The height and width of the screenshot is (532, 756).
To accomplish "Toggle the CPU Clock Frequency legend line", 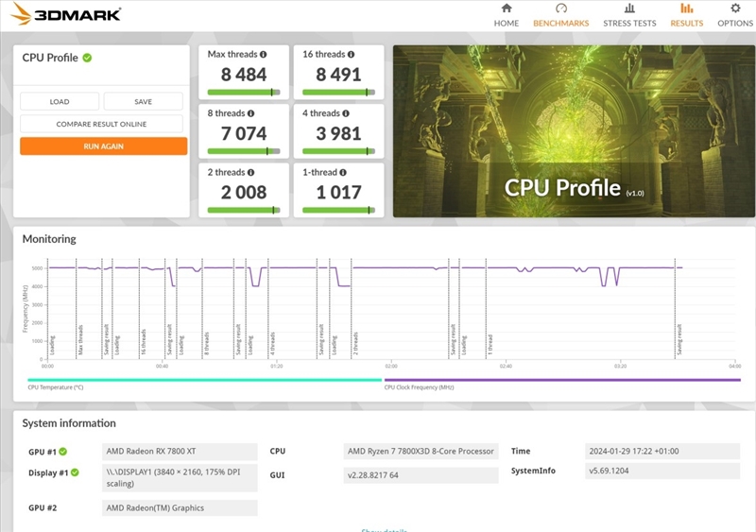I will (x=562, y=380).
